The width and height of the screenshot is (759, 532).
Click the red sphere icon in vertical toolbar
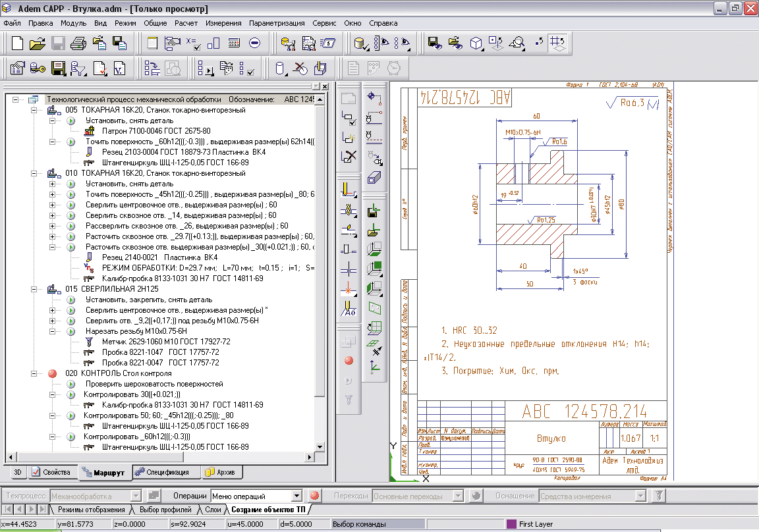point(349,360)
